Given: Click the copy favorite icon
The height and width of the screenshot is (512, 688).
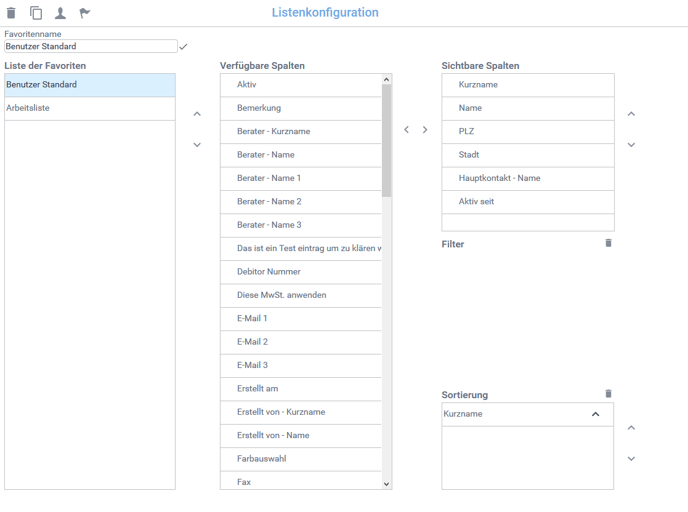Looking at the screenshot, I should [36, 13].
